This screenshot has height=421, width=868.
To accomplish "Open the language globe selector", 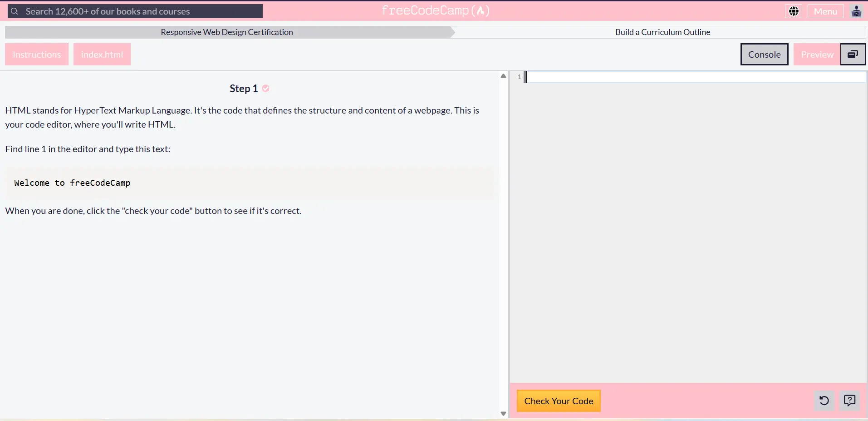I will click(794, 11).
